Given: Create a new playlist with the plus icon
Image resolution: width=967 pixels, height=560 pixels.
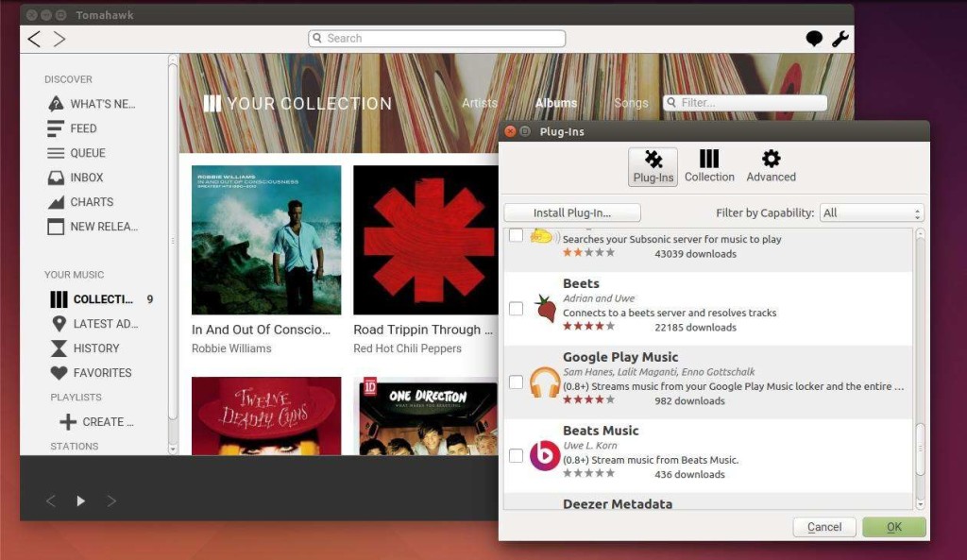Looking at the screenshot, I should pos(68,422).
